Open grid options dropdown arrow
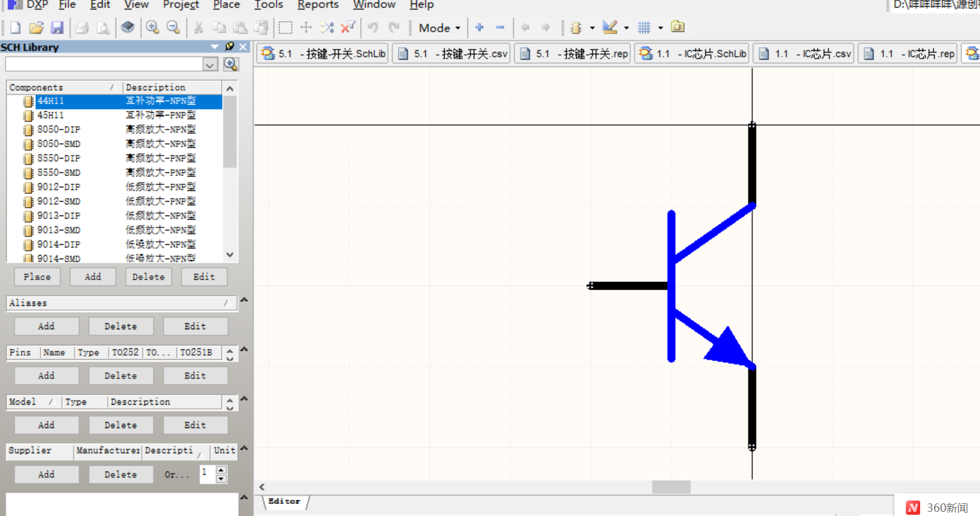Viewport: 980px width, 516px height. tap(661, 28)
